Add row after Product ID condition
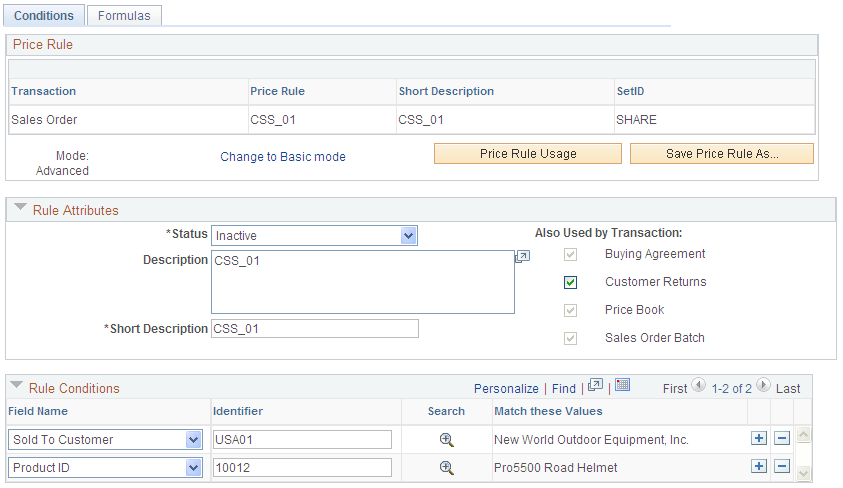843x488 pixels. click(759, 466)
